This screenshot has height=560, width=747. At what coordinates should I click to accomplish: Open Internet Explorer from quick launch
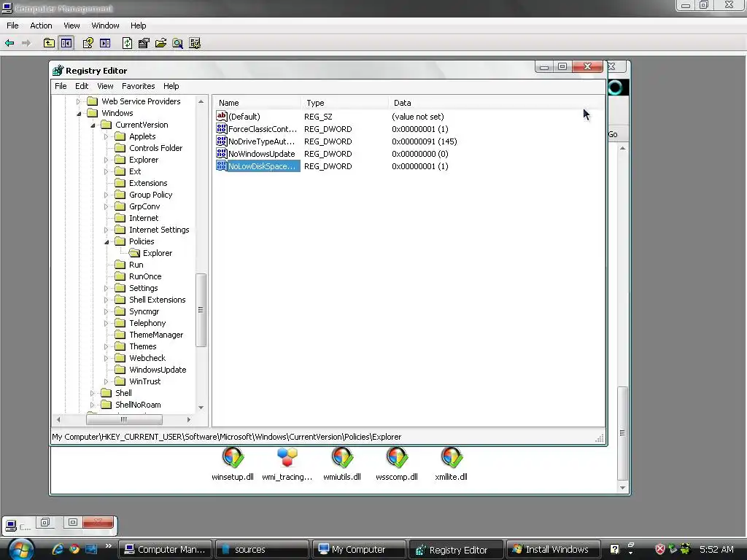click(x=58, y=549)
